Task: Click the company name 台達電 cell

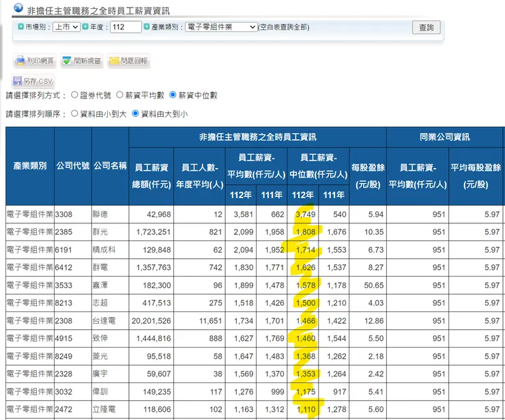Action: tap(101, 321)
